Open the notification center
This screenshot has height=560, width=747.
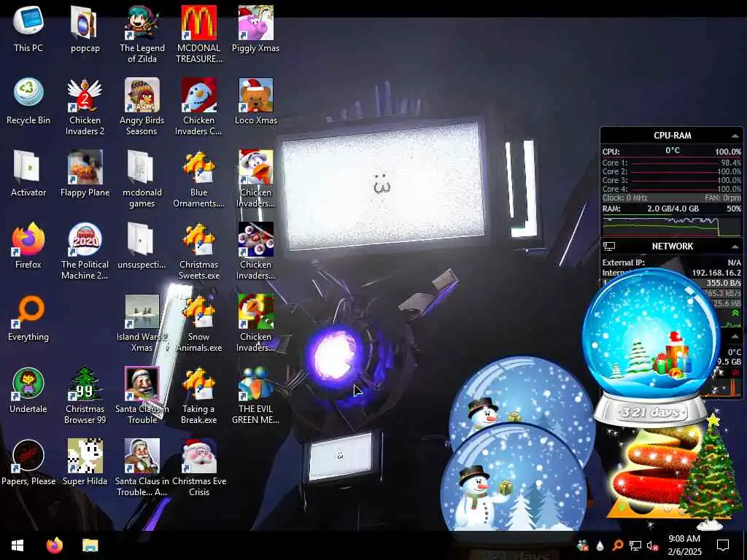point(723,545)
